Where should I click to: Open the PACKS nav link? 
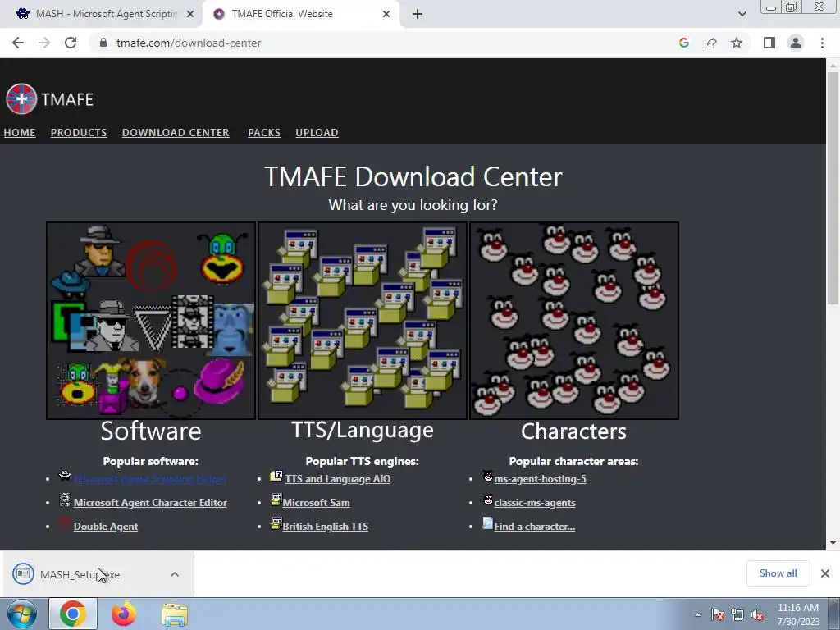[x=264, y=132]
